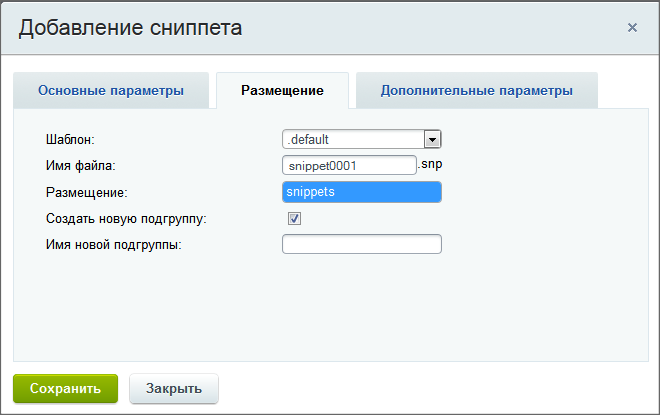Open the Дополнительные параметры tab
Image resolution: width=660 pixels, height=415 pixels.
pos(476,90)
